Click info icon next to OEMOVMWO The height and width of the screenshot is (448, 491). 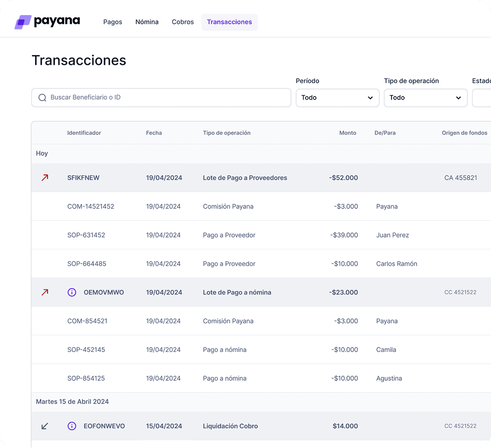pyautogui.click(x=72, y=292)
